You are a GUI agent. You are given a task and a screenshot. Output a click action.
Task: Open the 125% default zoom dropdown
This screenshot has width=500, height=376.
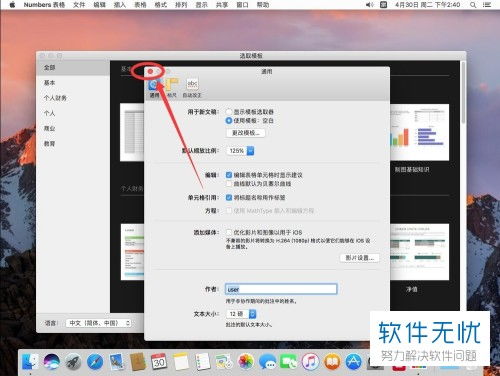click(240, 151)
